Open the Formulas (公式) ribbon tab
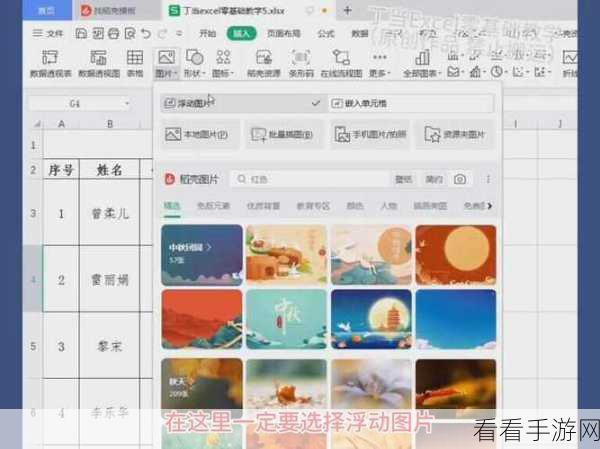600x449 pixels. (x=326, y=34)
